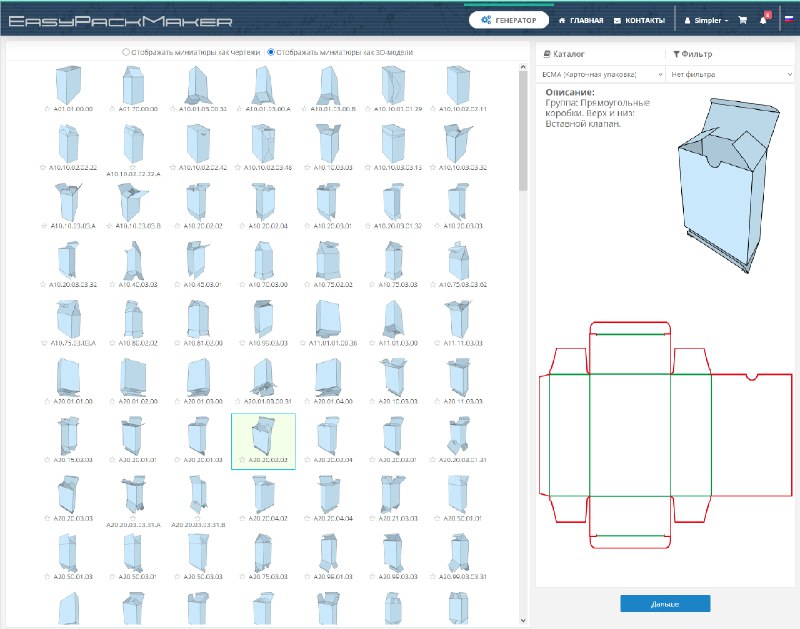Open the Simpler user account menu
This screenshot has width=800, height=629.
point(706,20)
